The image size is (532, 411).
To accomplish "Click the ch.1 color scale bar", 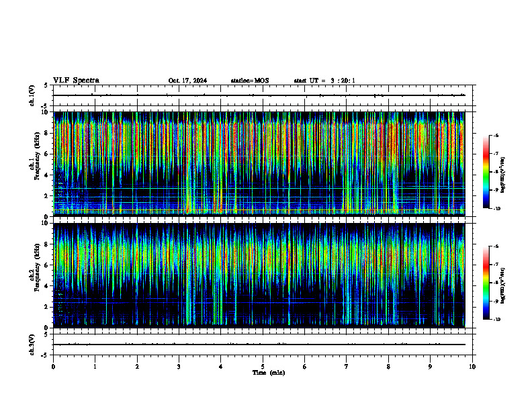I will tap(486, 172).
